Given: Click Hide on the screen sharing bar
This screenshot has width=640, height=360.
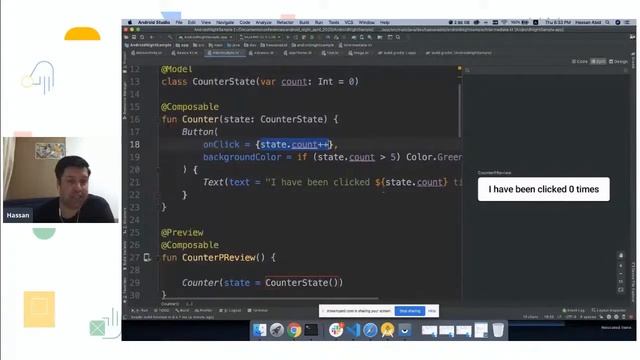Looking at the screenshot, I should (x=432, y=311).
